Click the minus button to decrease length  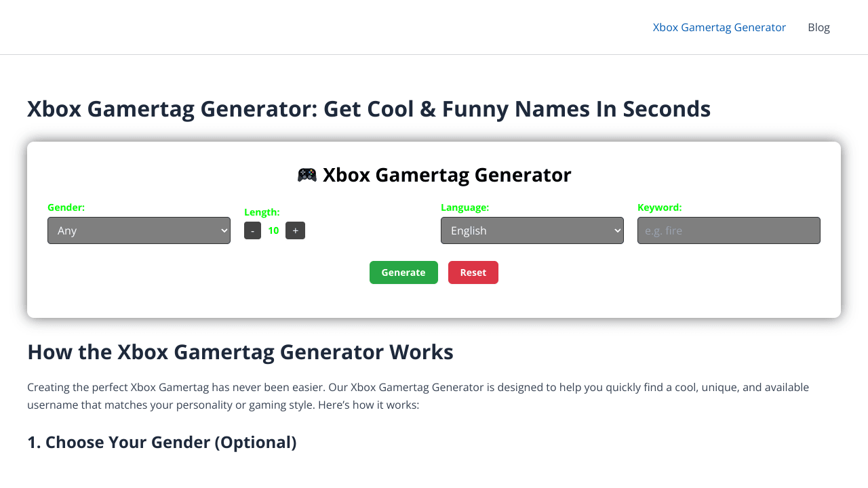click(x=252, y=230)
